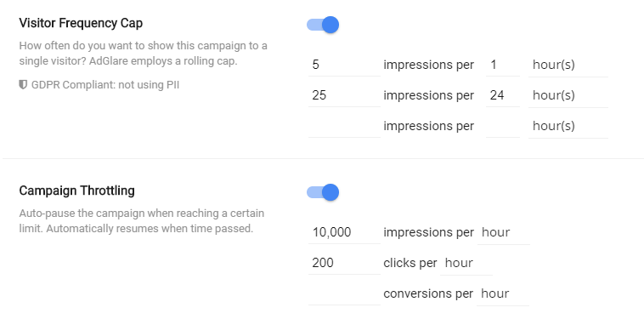Open the second frequency cap hour(s) dropdown
This screenshot has width=644, height=319.
pyautogui.click(x=568, y=96)
